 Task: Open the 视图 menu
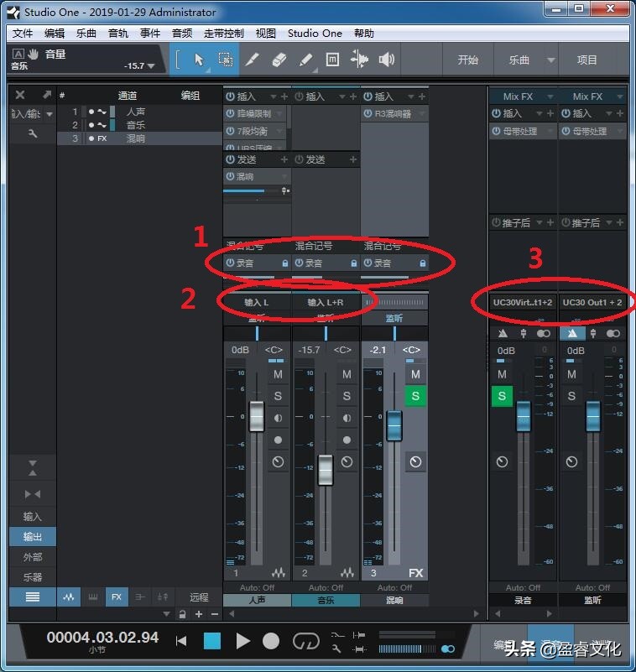coord(265,34)
